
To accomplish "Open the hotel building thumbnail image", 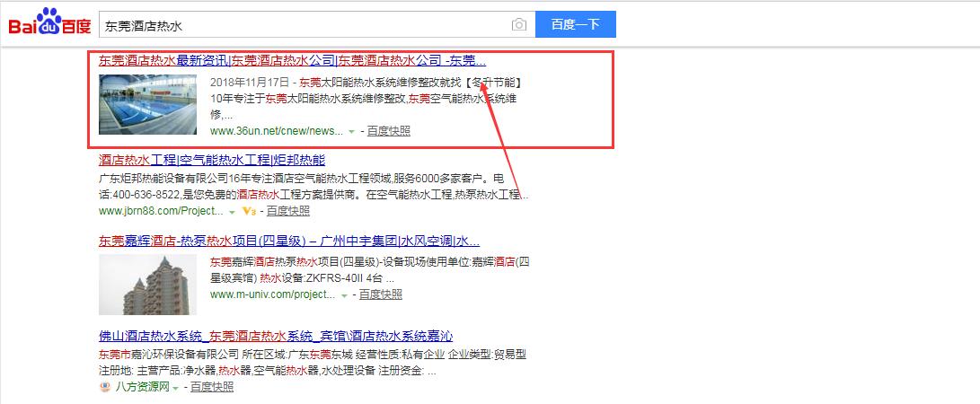I will [x=147, y=285].
